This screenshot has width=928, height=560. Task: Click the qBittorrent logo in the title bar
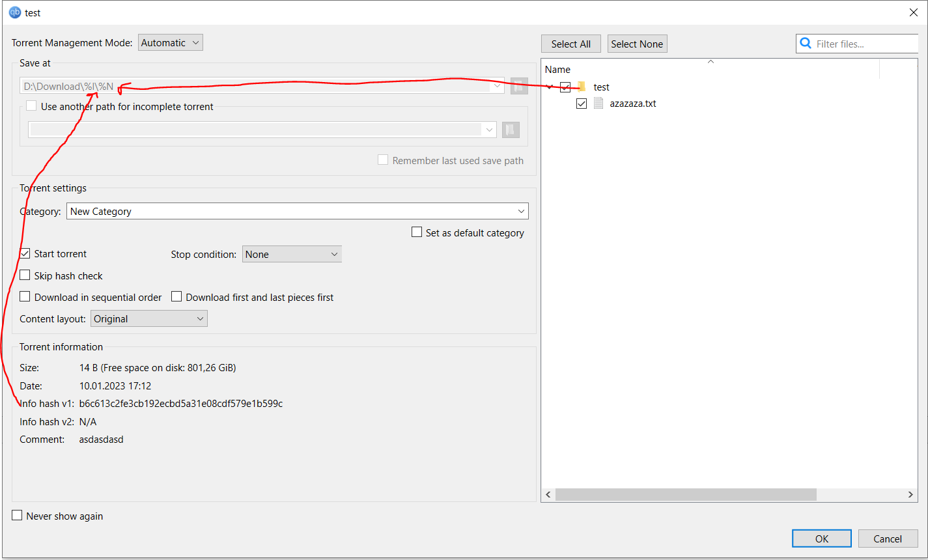14,12
